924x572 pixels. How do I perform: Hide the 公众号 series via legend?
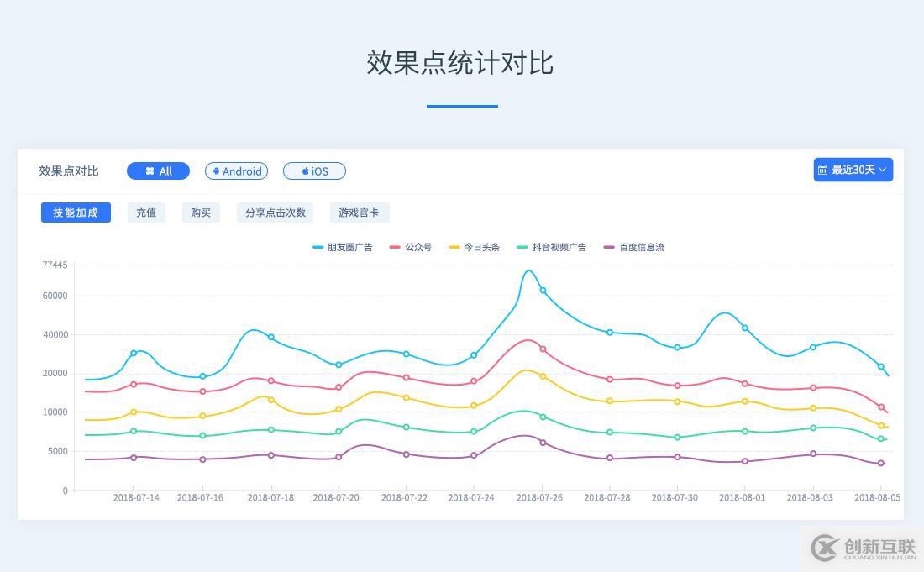(x=411, y=247)
